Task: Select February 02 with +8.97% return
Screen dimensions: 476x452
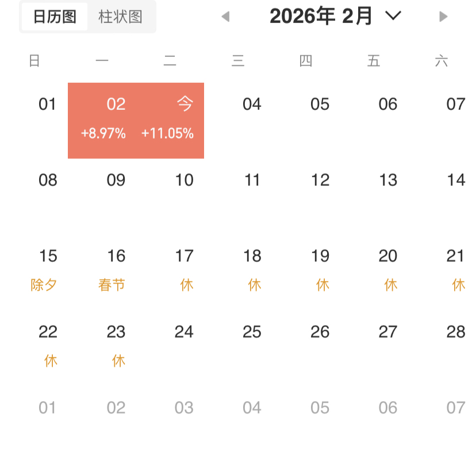Action: tap(103, 120)
